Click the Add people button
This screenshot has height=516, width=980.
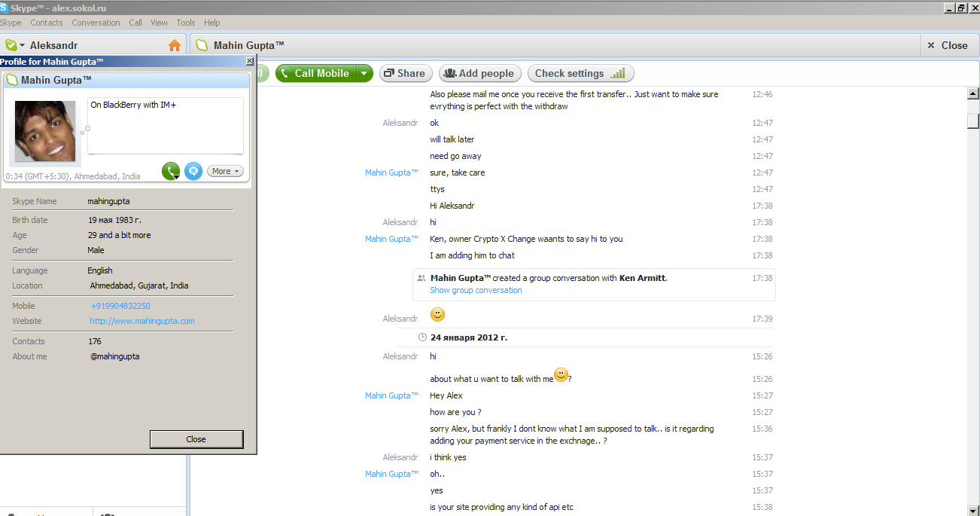[x=479, y=73]
